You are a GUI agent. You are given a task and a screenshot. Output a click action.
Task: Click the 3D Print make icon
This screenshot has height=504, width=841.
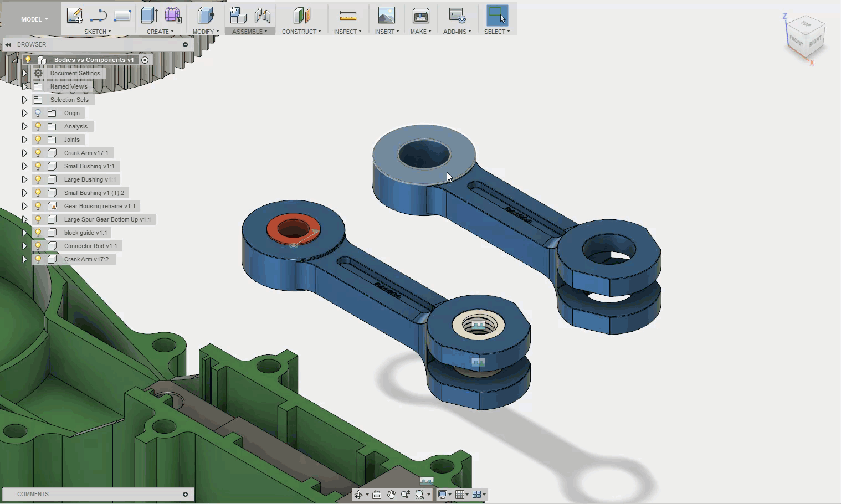(420, 16)
